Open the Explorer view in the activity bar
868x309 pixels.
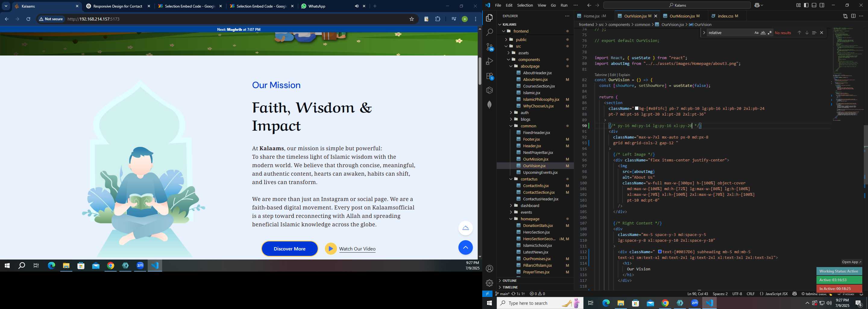point(489,18)
